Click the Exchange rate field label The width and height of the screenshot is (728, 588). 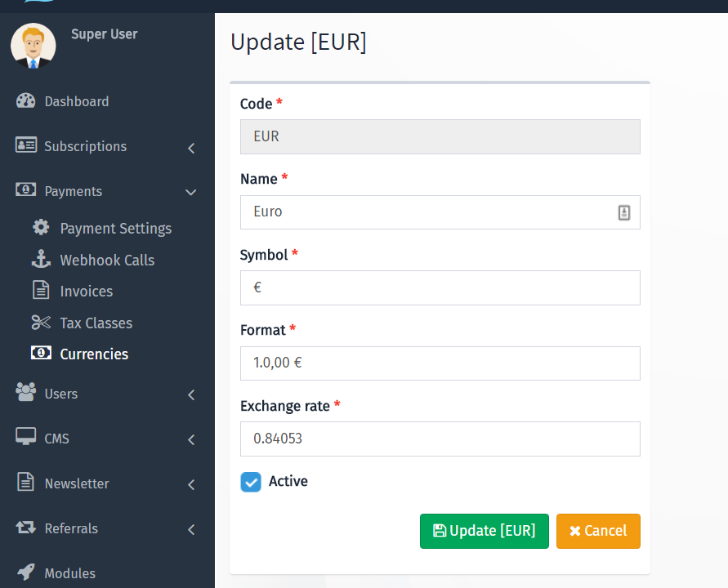pyautogui.click(x=285, y=406)
